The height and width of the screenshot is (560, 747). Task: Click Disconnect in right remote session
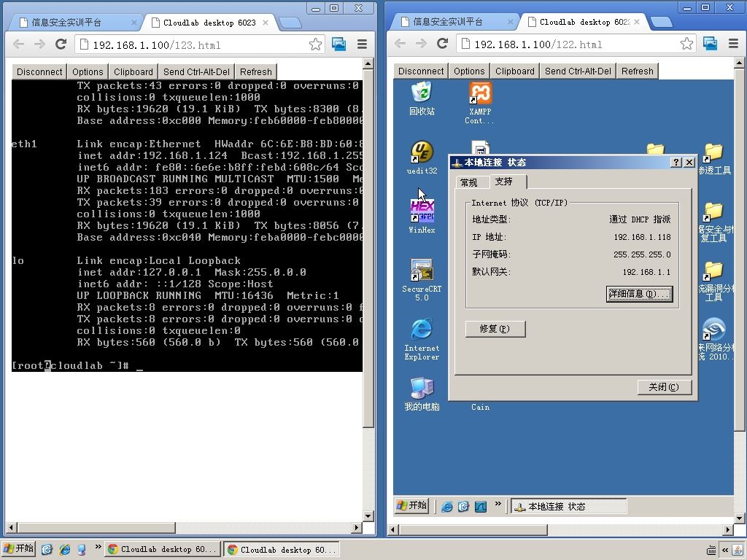click(421, 71)
